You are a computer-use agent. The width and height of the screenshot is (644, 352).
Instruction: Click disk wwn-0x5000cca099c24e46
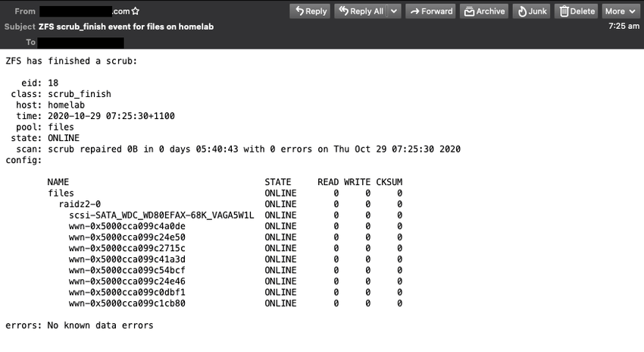click(x=127, y=281)
